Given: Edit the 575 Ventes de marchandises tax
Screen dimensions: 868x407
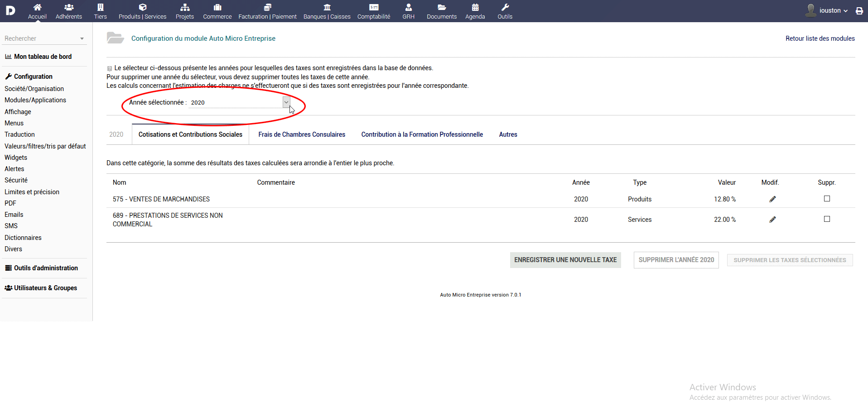Looking at the screenshot, I should [x=772, y=199].
